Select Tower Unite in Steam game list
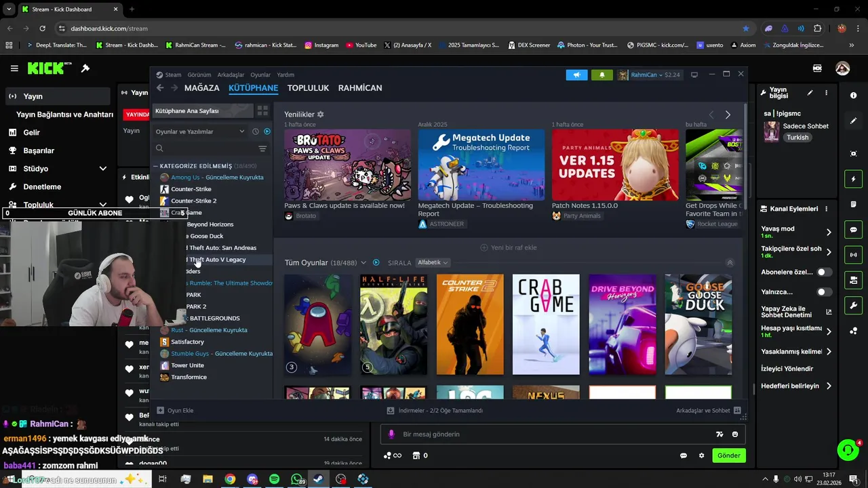 tap(187, 365)
